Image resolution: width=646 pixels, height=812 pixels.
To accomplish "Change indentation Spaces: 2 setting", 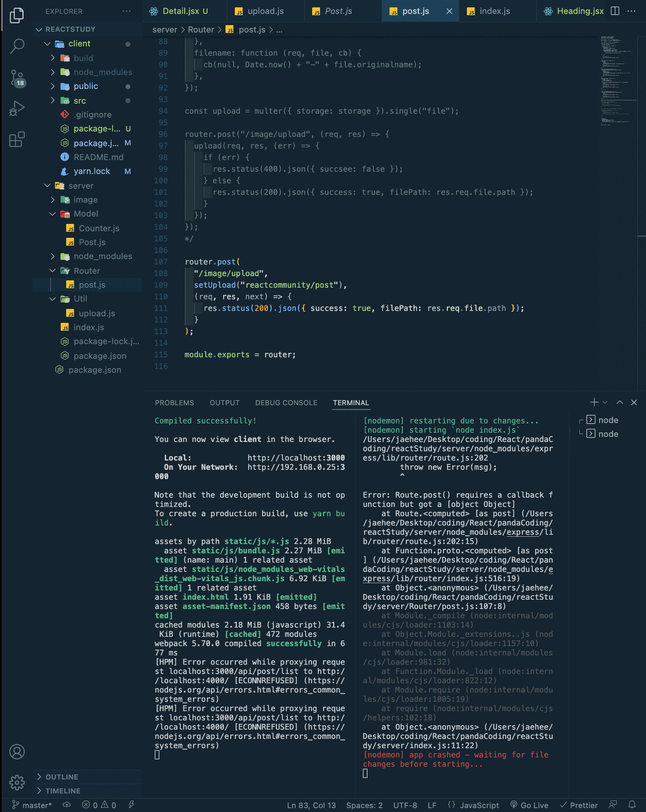I will point(364,805).
